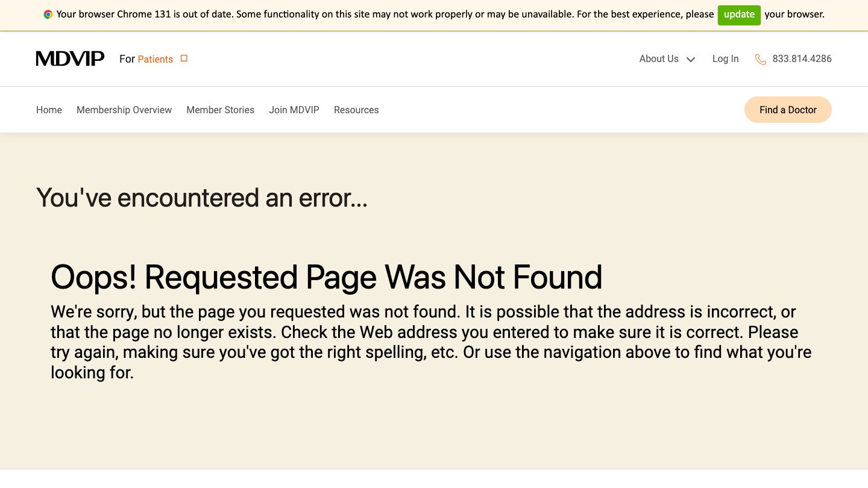Click the orange phone handset icon
The height and width of the screenshot is (488, 868).
761,59
